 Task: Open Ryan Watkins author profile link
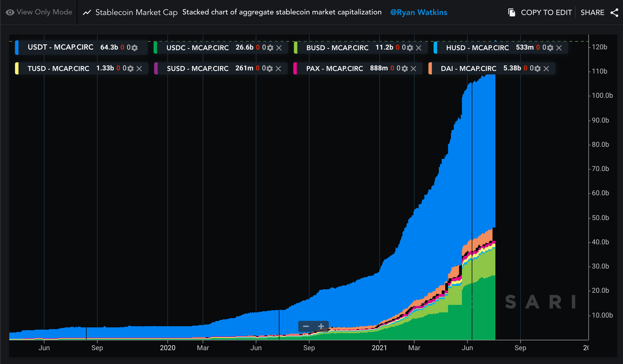tap(419, 12)
